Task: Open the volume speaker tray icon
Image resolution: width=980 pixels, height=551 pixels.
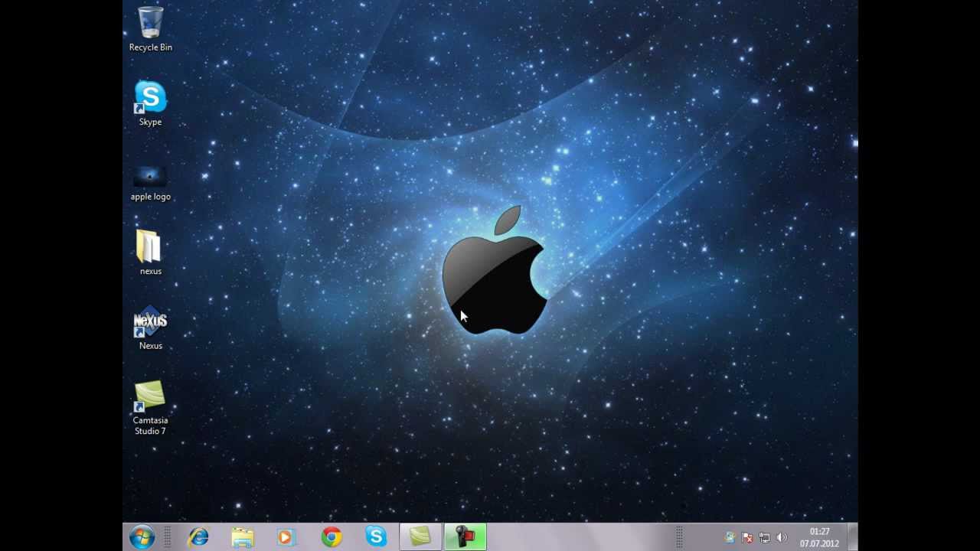Action: pyautogui.click(x=781, y=538)
